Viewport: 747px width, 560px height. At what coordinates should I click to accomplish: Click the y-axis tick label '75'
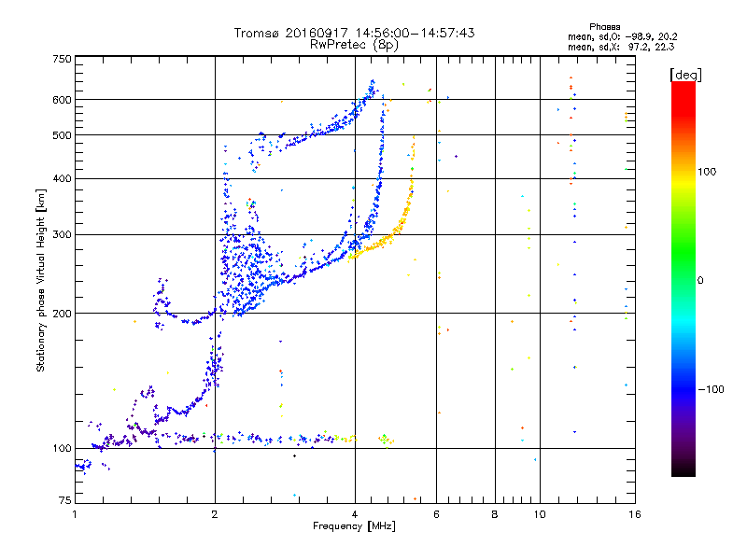[x=65, y=500]
